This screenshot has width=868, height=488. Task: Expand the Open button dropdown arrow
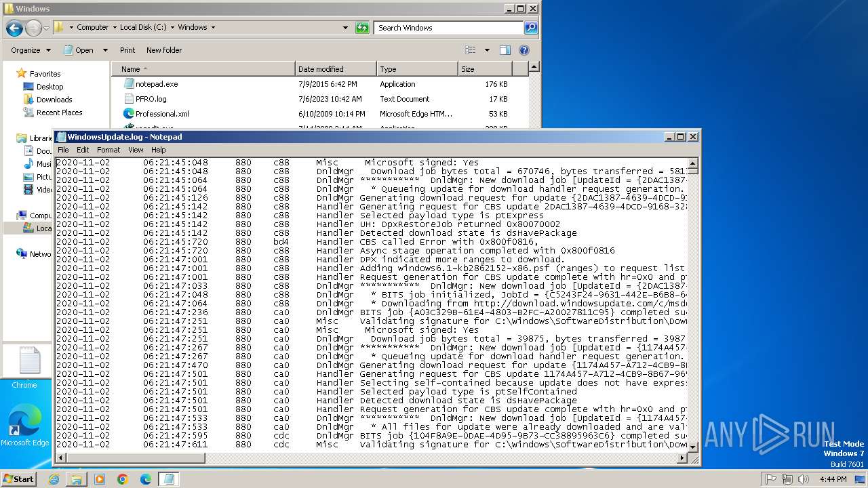[x=105, y=50]
